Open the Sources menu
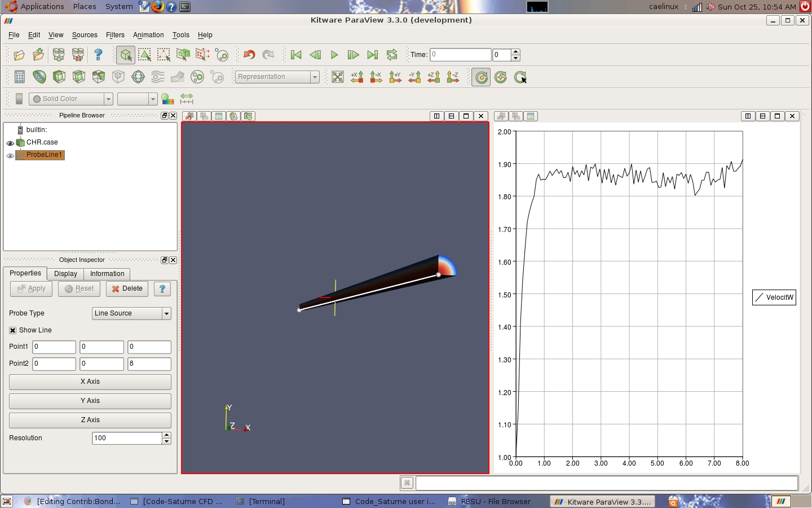 pyautogui.click(x=85, y=35)
